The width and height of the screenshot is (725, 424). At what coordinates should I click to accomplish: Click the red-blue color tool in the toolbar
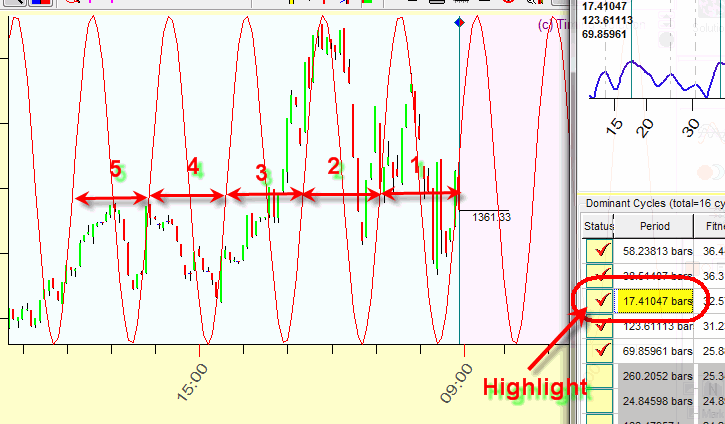(42, 3)
